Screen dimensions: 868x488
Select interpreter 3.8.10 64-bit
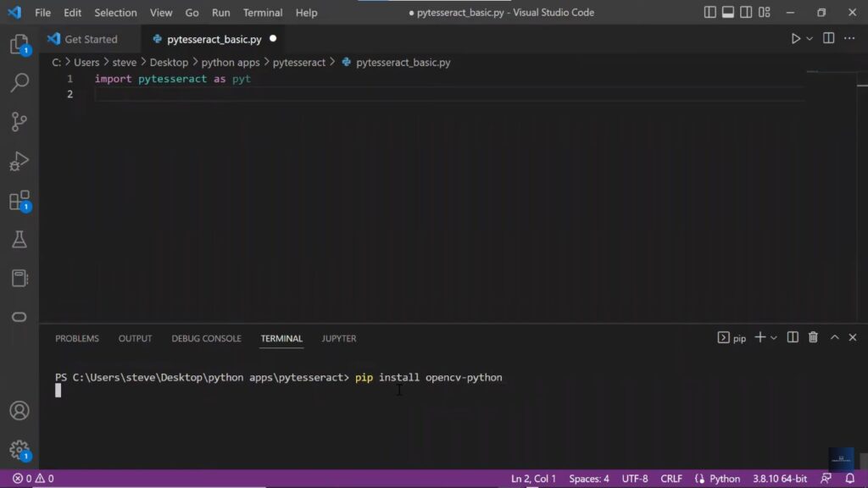pos(780,478)
